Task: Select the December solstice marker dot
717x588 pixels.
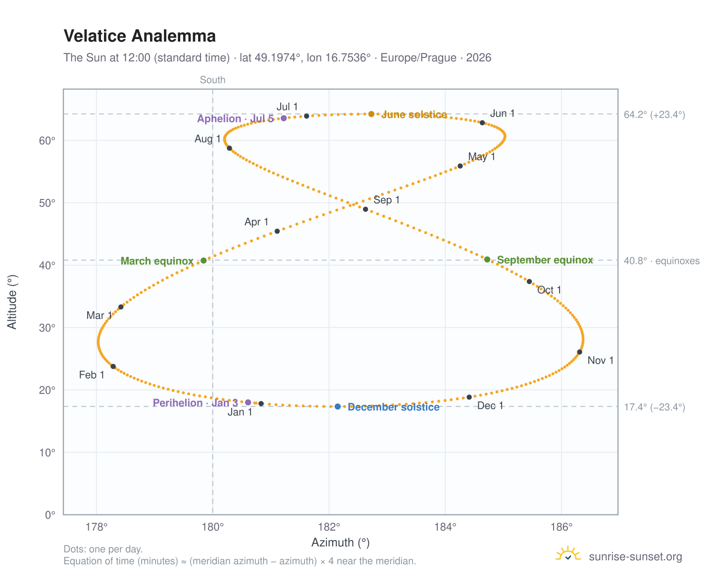Action: coord(338,407)
